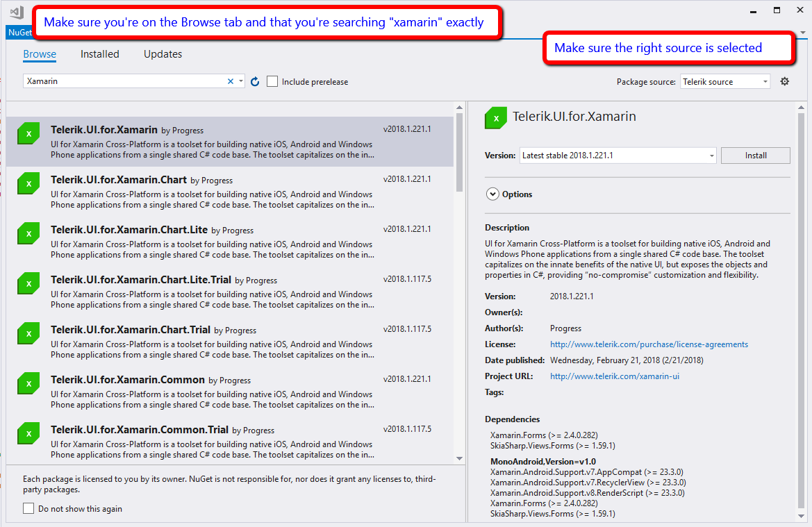Select the Telerik.UI.for.Xamarin.Common package
The image size is (812, 527).
click(229, 392)
